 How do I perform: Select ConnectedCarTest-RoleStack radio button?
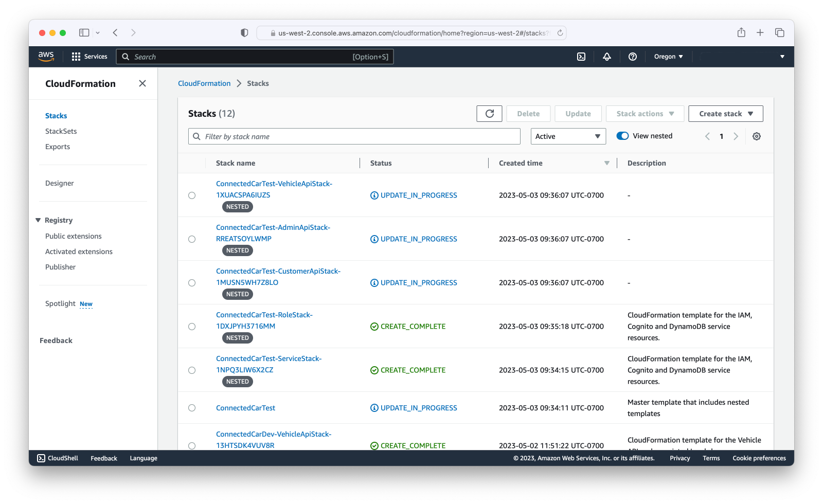coord(192,327)
